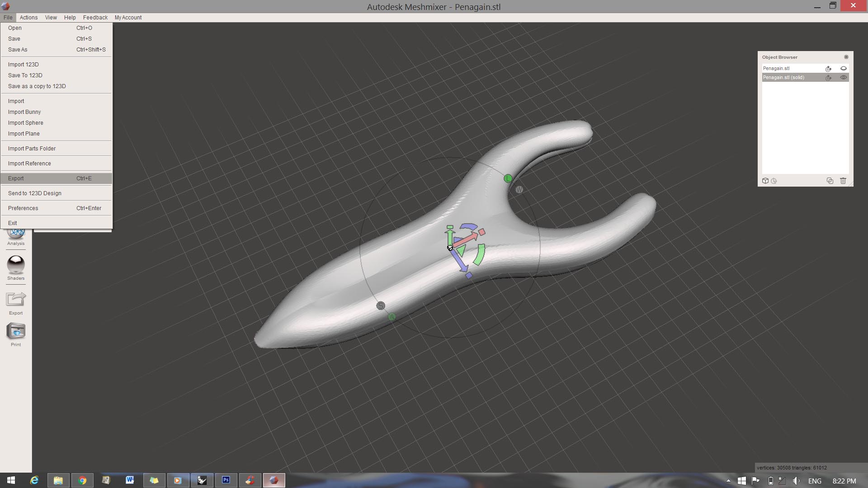This screenshot has height=488, width=868.
Task: Choose Import Bunny menu entry
Action: 56,112
